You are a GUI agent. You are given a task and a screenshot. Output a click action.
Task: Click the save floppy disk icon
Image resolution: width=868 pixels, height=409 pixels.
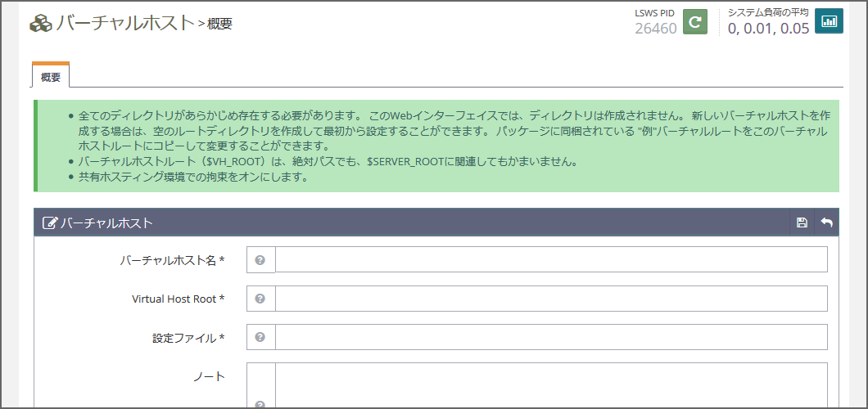(802, 222)
